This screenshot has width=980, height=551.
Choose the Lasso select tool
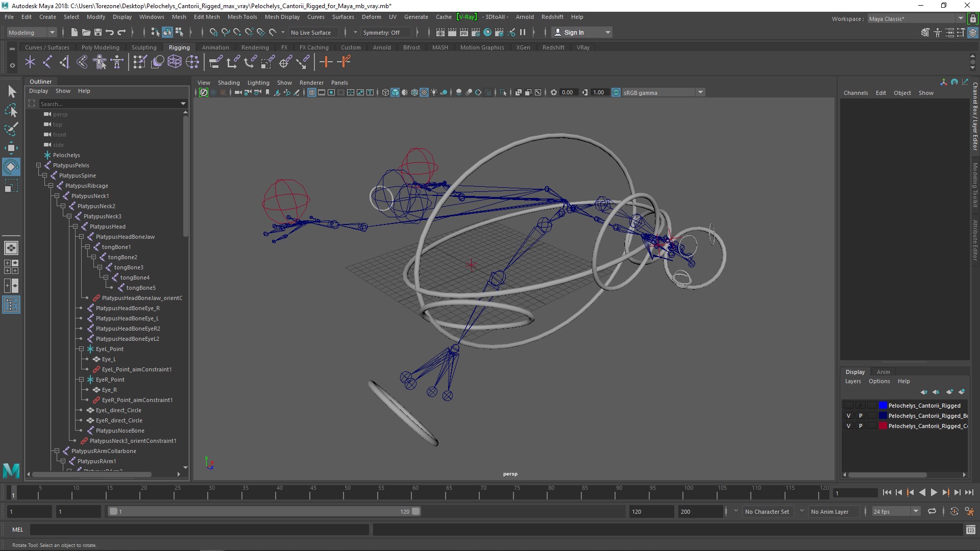pyautogui.click(x=11, y=110)
